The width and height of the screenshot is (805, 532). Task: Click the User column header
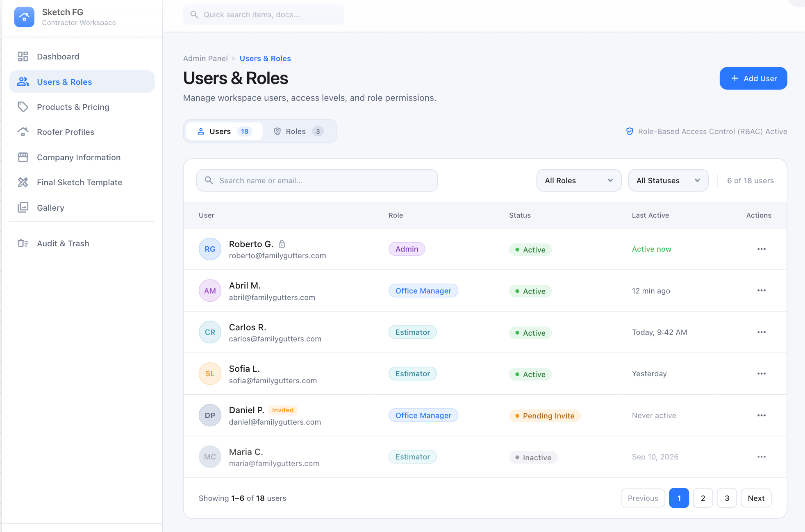pyautogui.click(x=206, y=215)
